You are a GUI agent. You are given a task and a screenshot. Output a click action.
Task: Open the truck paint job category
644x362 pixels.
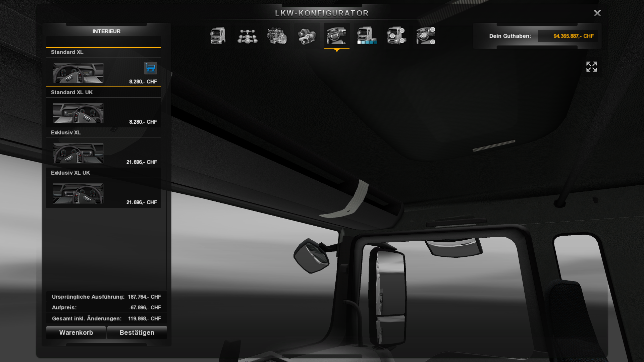367,36
